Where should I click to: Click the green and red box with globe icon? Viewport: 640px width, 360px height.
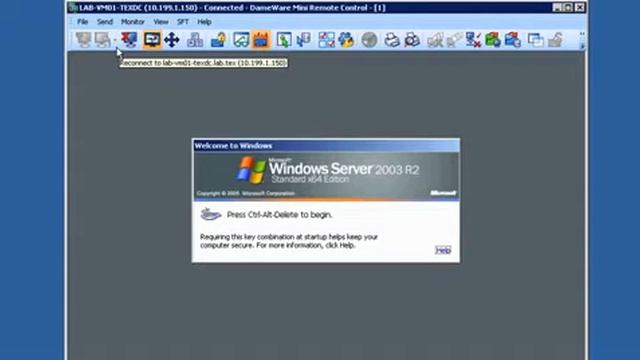click(x=493, y=40)
